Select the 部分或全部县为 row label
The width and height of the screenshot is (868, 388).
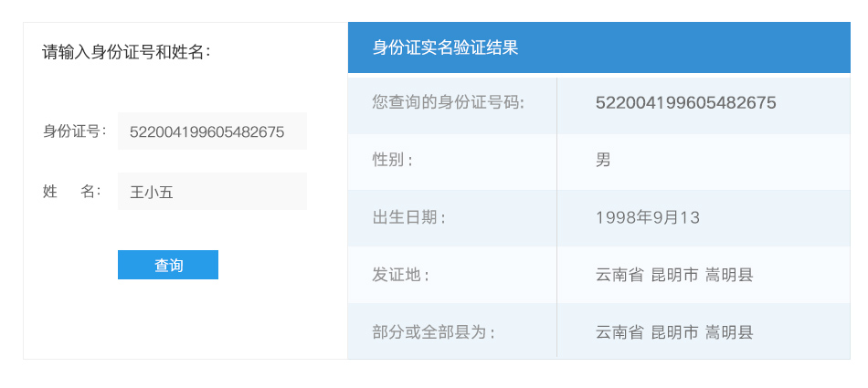click(433, 332)
